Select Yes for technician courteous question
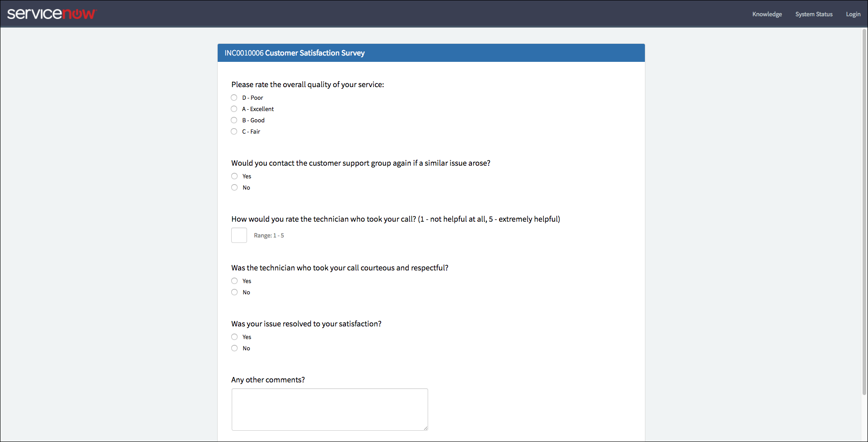Image resolution: width=868 pixels, height=442 pixels. tap(234, 281)
